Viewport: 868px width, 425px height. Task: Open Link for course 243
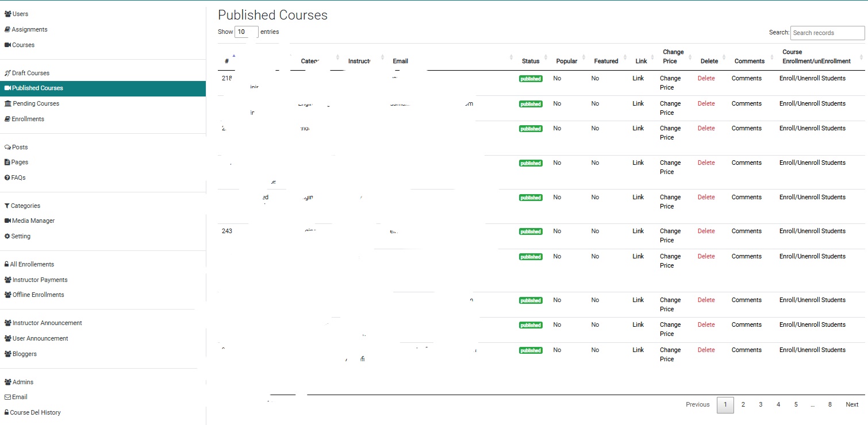click(638, 231)
